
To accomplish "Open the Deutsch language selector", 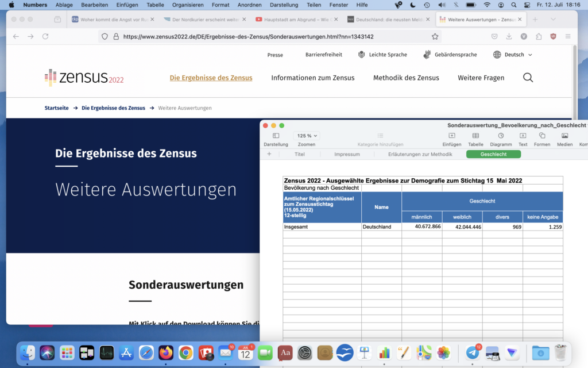I will click(x=513, y=55).
